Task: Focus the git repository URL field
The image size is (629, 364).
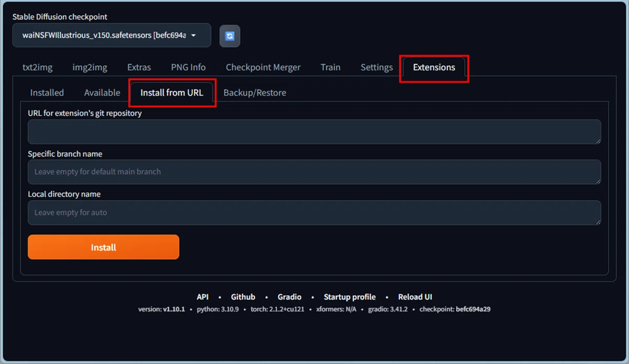Action: 314,131
